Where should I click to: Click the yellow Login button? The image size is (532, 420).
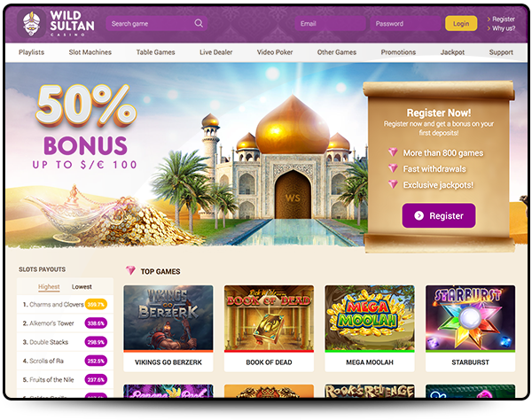(x=461, y=23)
